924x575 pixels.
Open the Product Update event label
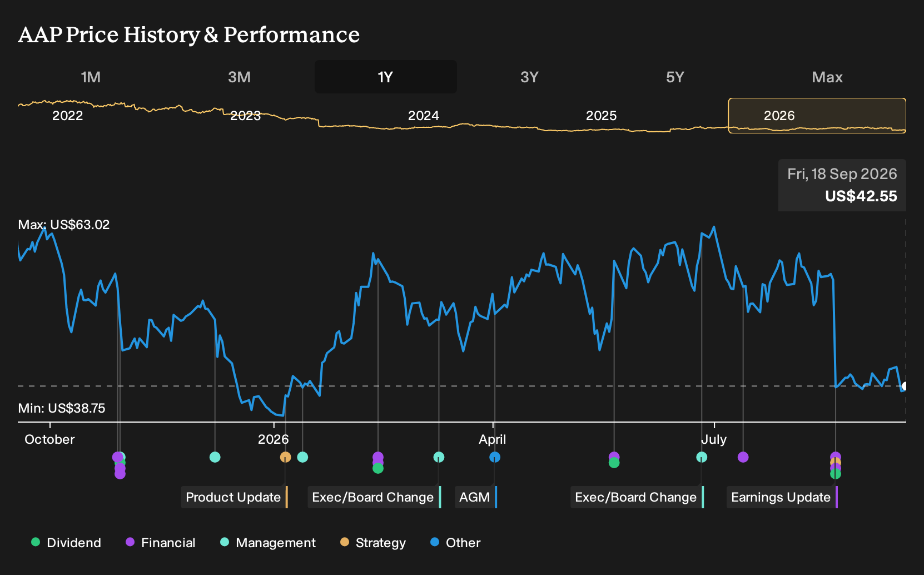pyautogui.click(x=235, y=497)
